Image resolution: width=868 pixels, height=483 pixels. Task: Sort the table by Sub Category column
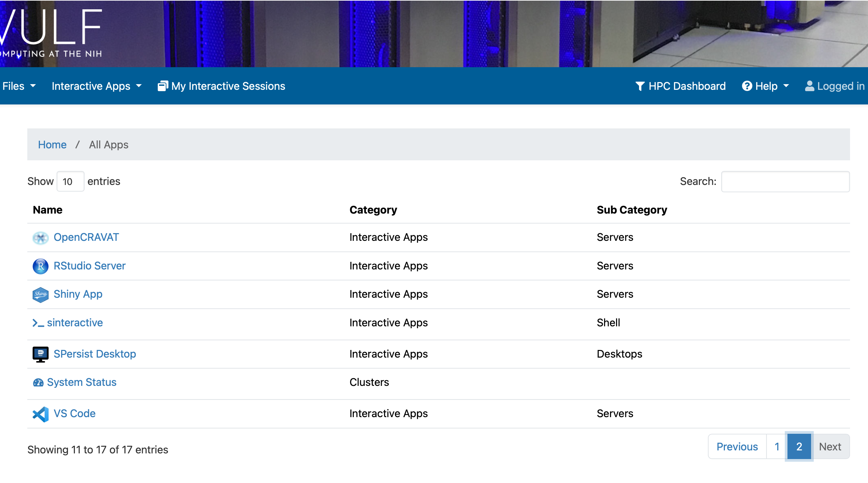pyautogui.click(x=632, y=210)
